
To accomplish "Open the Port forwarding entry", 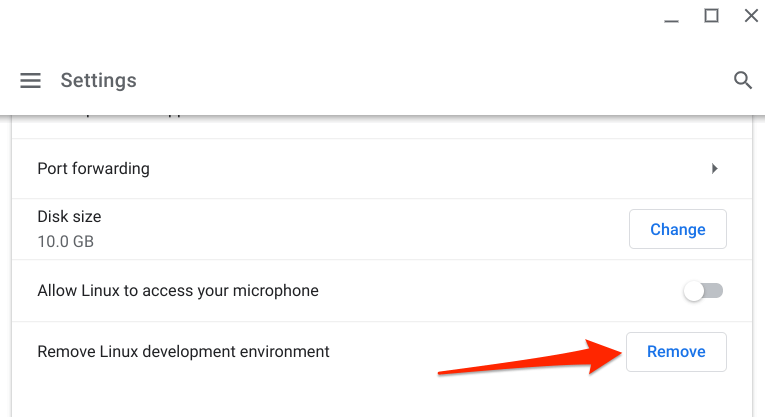I will (x=94, y=168).
